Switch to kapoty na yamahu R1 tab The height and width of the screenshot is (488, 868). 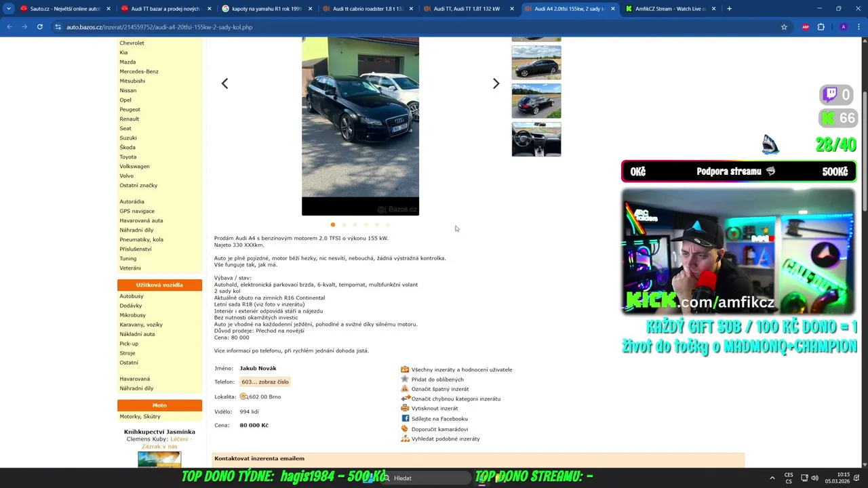pos(266,9)
